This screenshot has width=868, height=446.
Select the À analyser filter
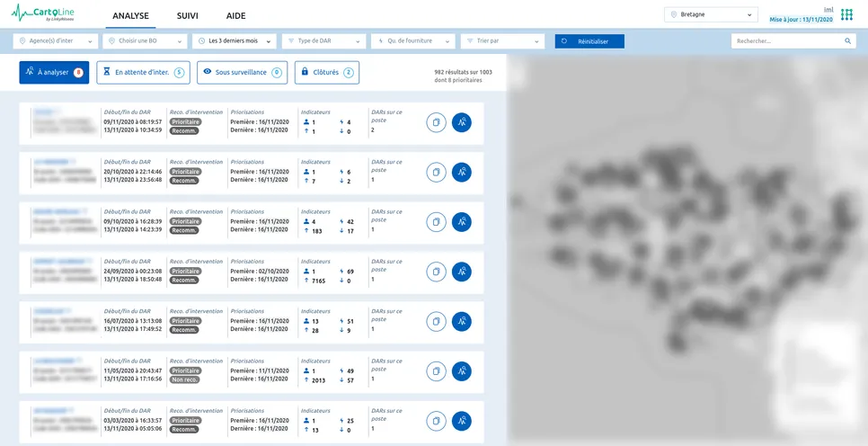[x=54, y=73]
